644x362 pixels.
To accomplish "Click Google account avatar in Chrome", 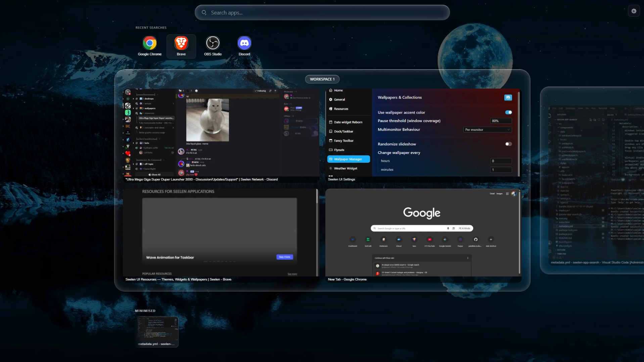I will click(x=513, y=194).
